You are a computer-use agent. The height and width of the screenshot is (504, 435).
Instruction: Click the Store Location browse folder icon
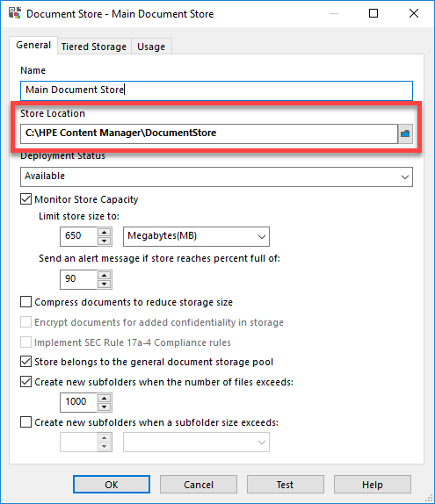point(405,133)
